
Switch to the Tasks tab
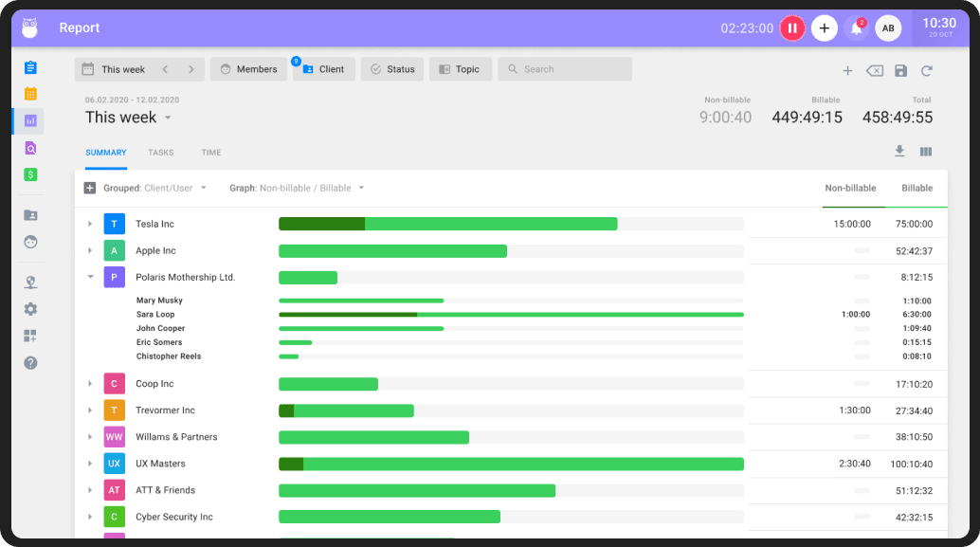(x=160, y=153)
